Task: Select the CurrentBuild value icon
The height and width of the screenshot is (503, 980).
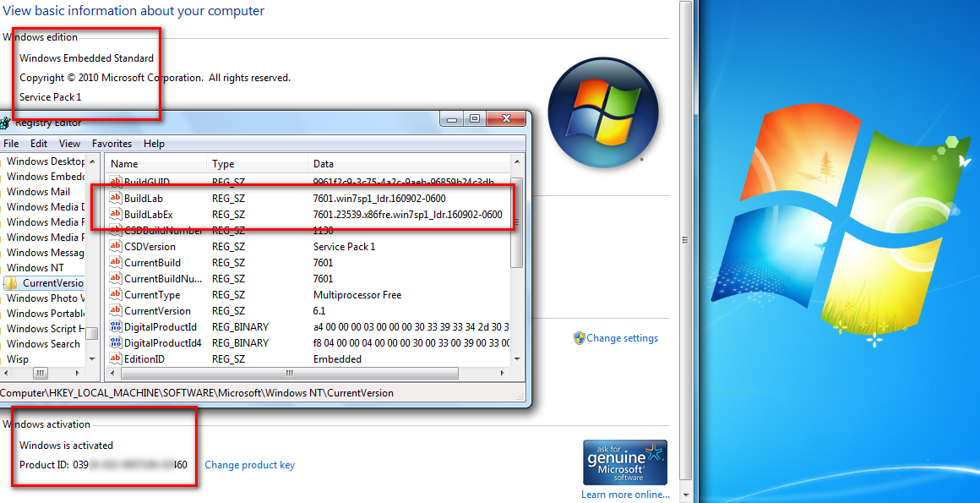Action: tap(116, 262)
